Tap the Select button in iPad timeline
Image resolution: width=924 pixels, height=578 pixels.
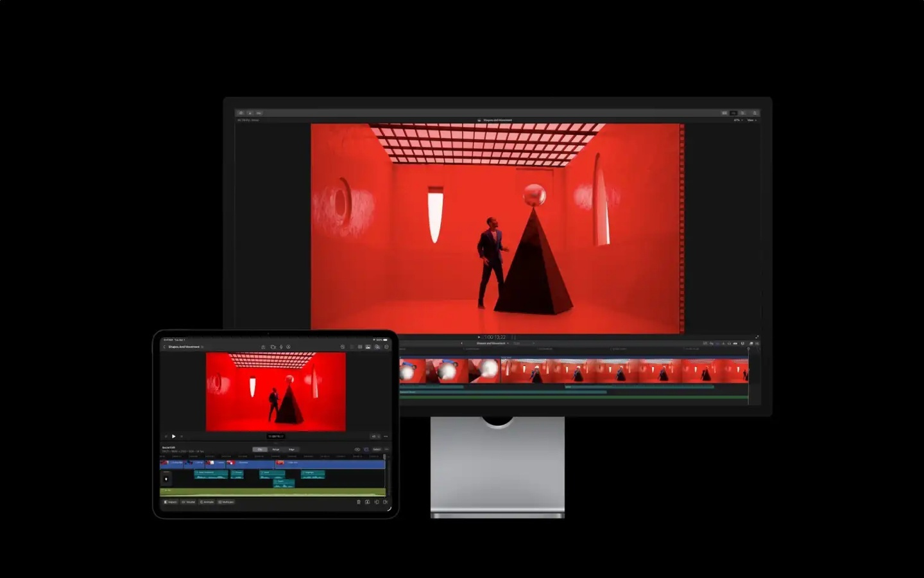pos(377,450)
